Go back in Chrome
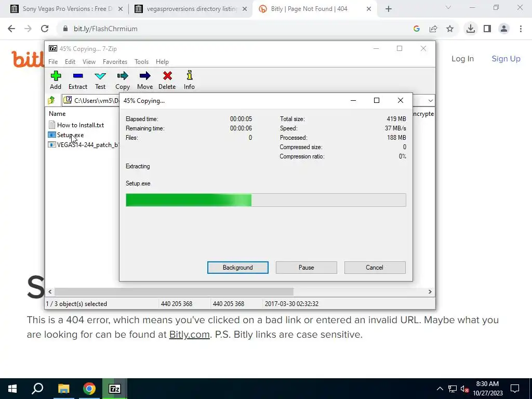 (11, 29)
